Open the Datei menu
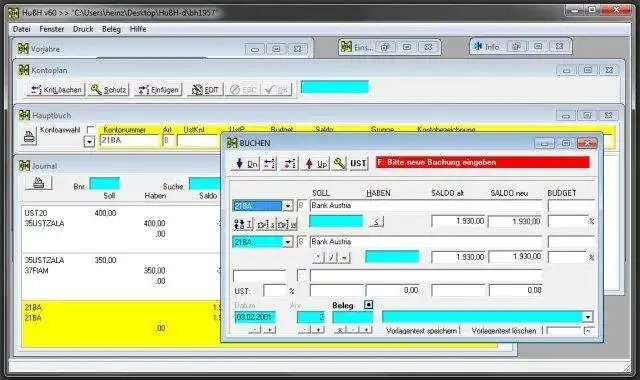640x380 pixels. (x=22, y=29)
